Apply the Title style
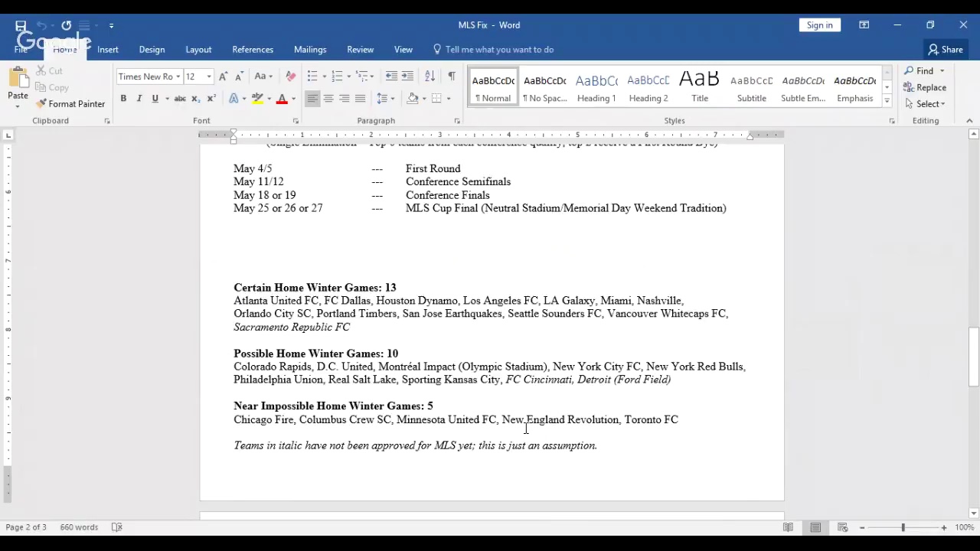 (x=700, y=86)
